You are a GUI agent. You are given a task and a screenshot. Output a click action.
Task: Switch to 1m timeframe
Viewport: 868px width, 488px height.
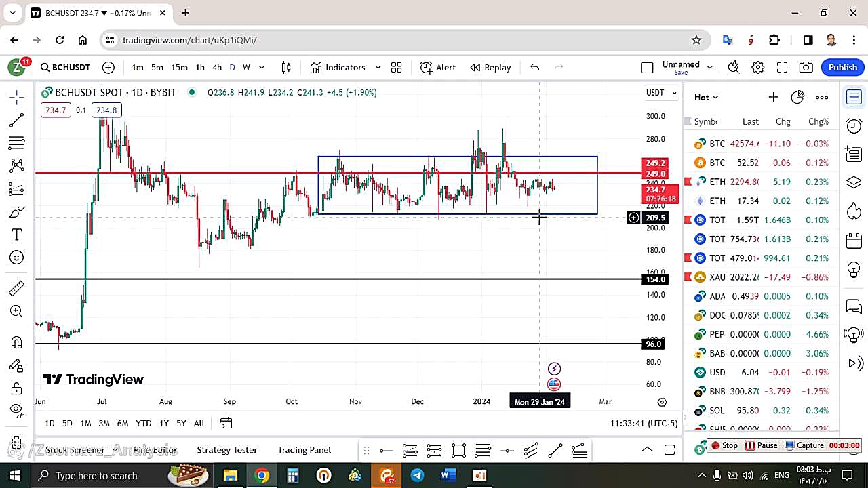coord(138,67)
